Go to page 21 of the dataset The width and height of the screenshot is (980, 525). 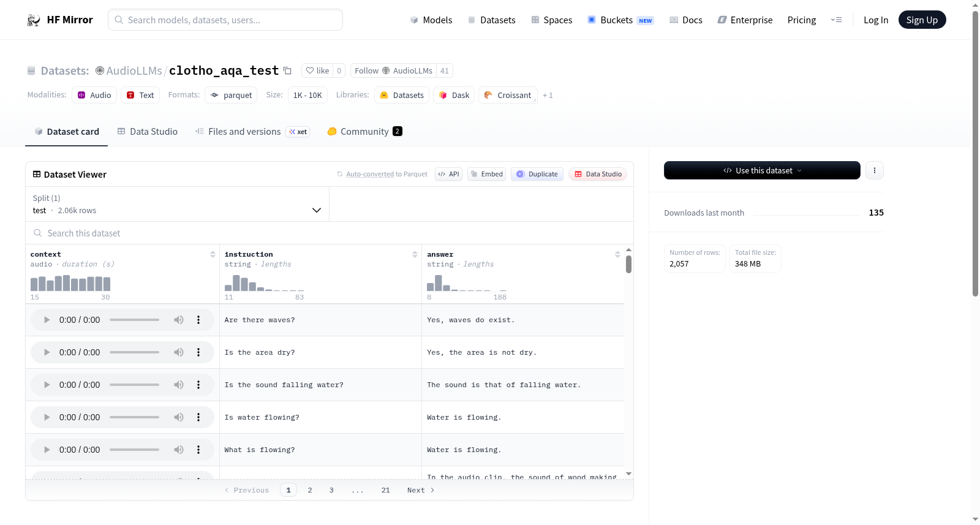[x=385, y=490]
